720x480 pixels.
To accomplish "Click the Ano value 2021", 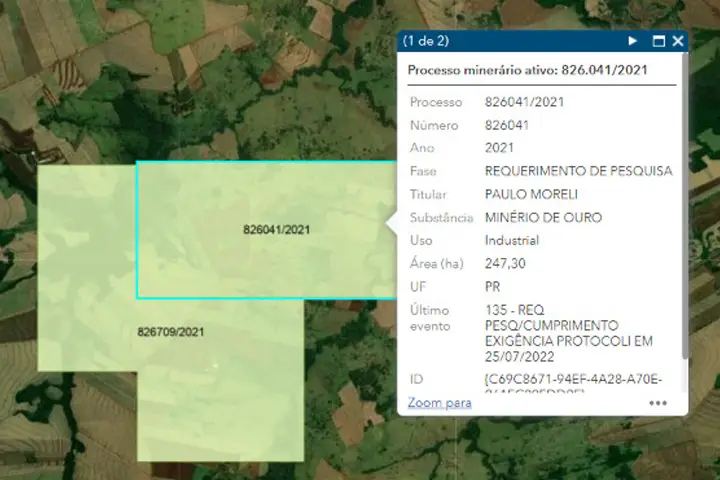I will pyautogui.click(x=499, y=149).
